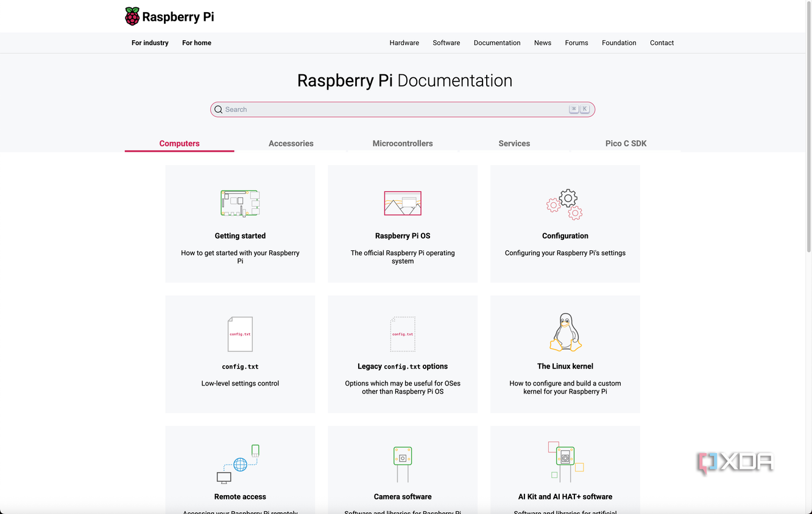Viewport: 812px width, 514px height.
Task: Switch to the Pico C SDK tab
Action: (626, 144)
